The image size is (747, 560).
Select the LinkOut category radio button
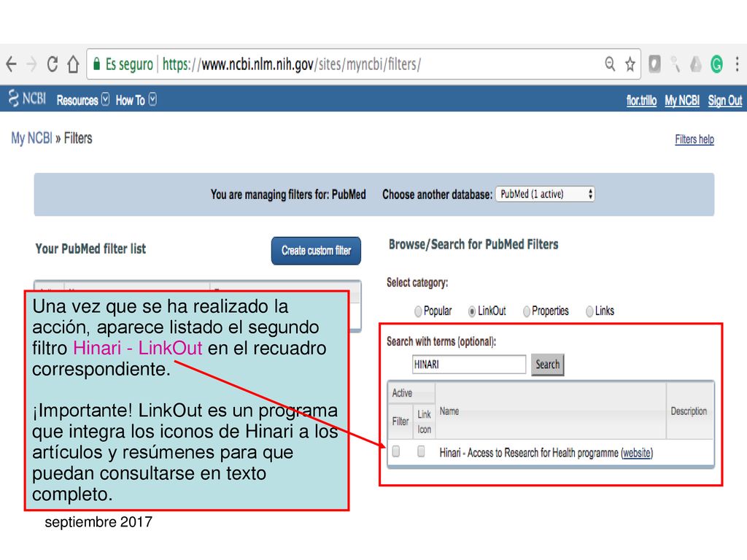point(472,311)
